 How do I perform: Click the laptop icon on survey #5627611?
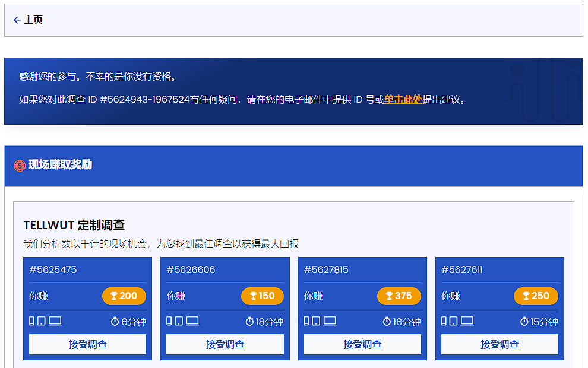(467, 321)
